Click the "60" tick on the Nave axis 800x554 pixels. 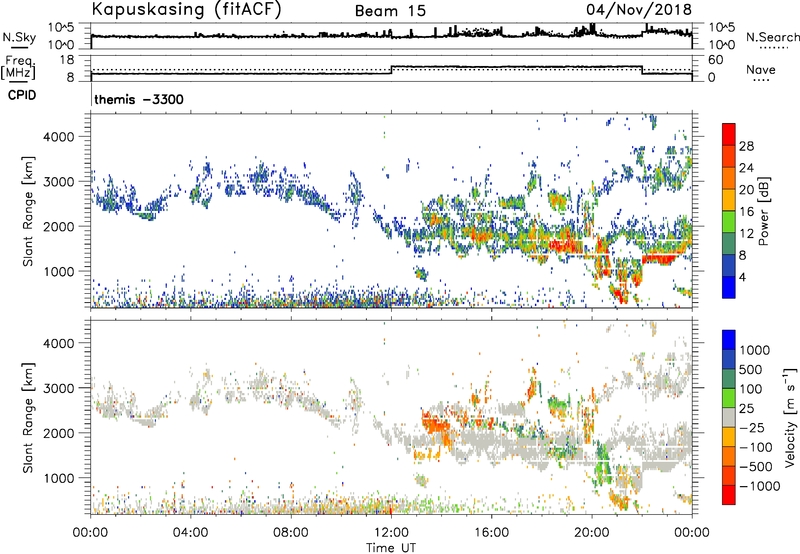pos(715,60)
